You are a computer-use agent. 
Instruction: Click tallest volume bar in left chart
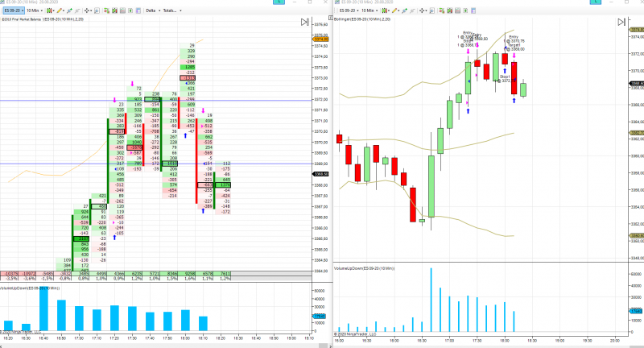tap(43, 309)
